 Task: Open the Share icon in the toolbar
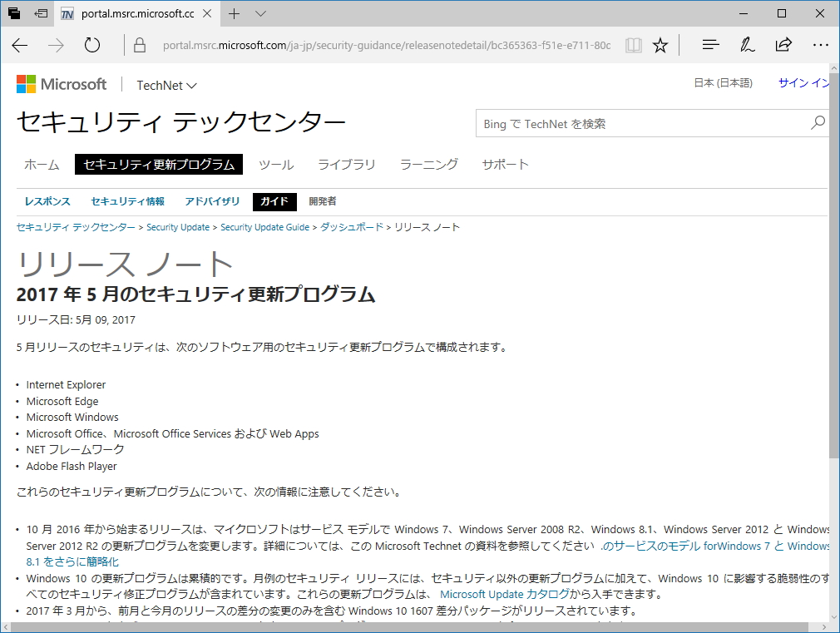[x=783, y=45]
